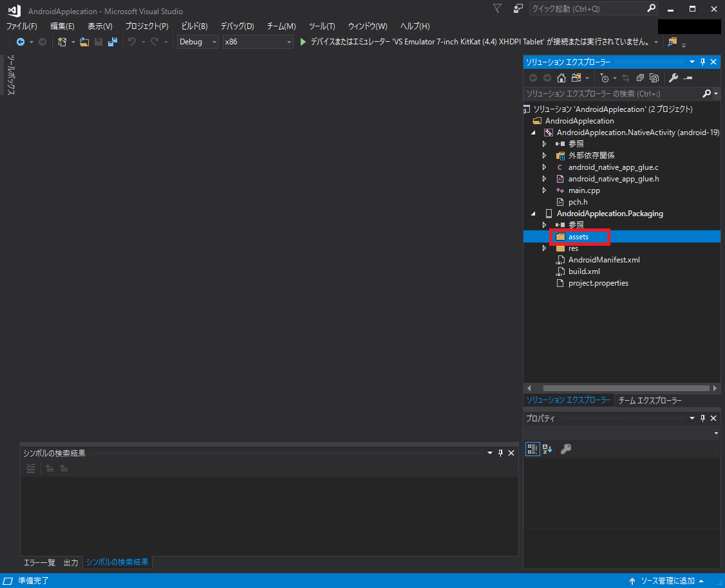
Task: Open the ツールボックス side tab
Action: pos(12,75)
